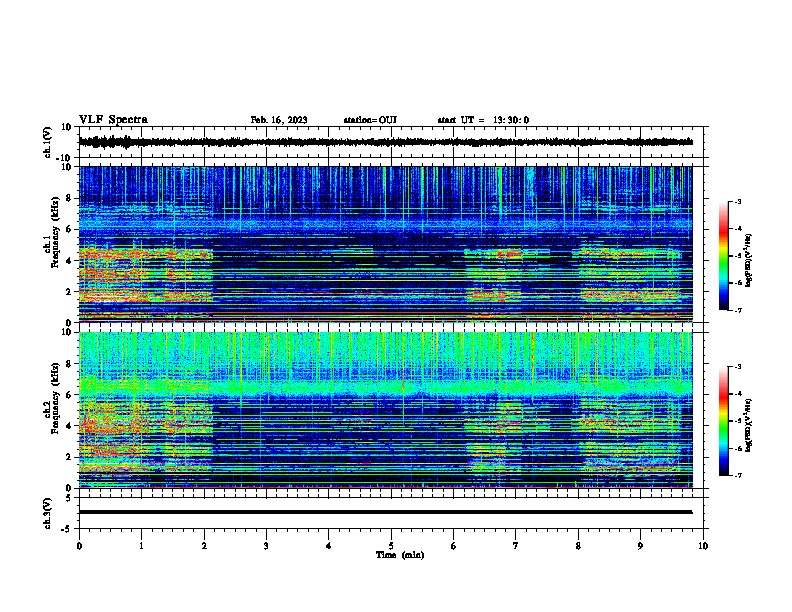Screen dimensions: 792x612
Task: Click the ch.1 voltage waveform trace
Action: [385, 142]
